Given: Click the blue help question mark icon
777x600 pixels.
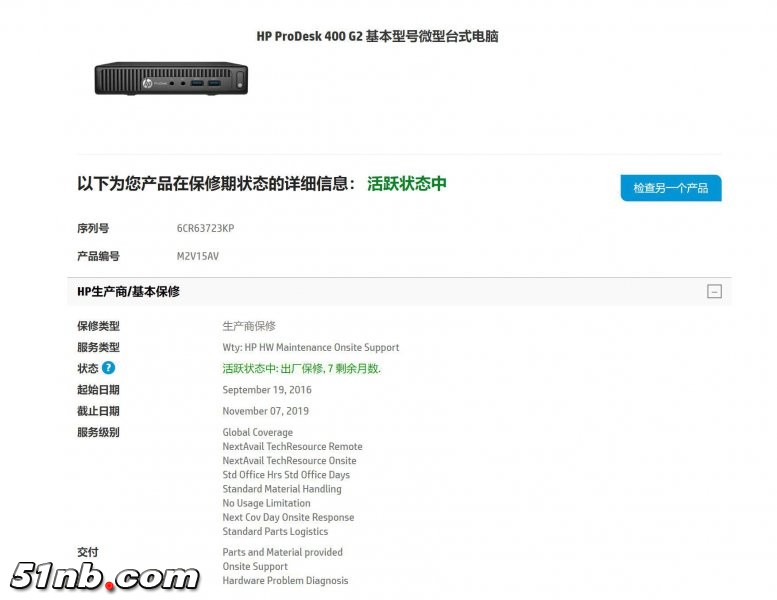Looking at the screenshot, I should pos(108,368).
